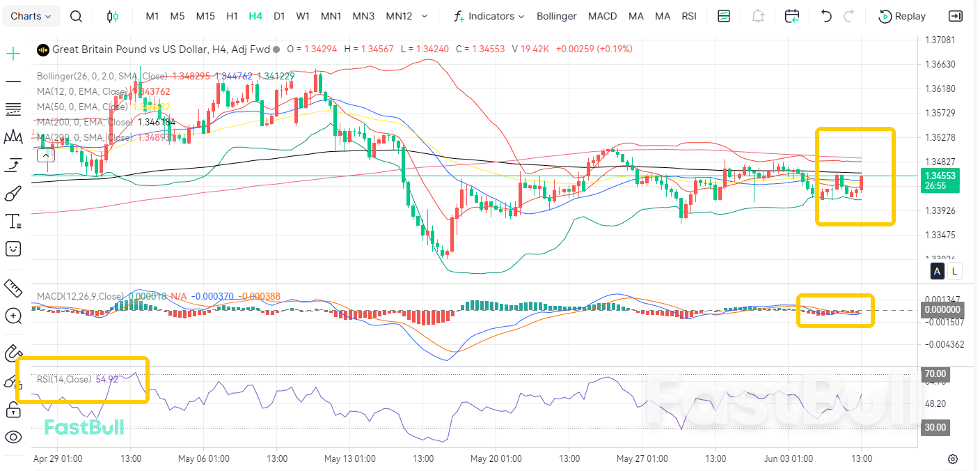Click the MA shortcut next to MACD

coord(635,16)
